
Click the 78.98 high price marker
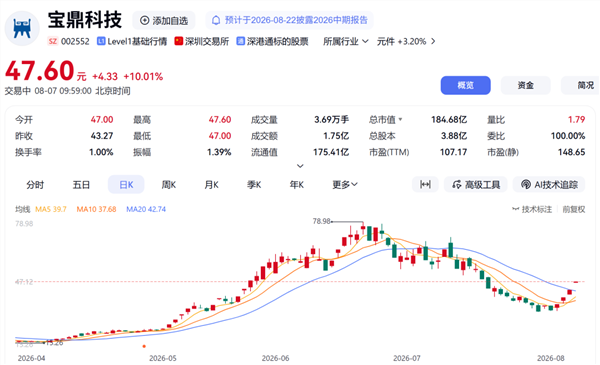(x=321, y=221)
